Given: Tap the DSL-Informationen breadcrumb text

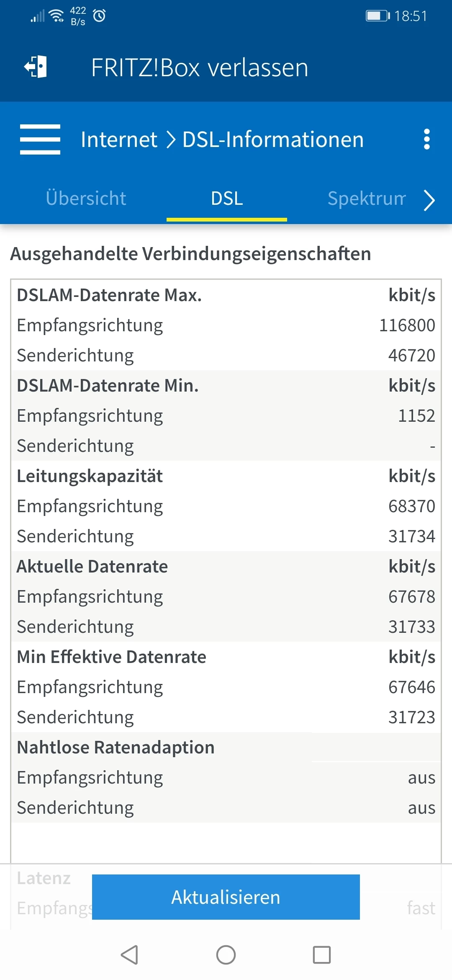Looking at the screenshot, I should coord(273,139).
